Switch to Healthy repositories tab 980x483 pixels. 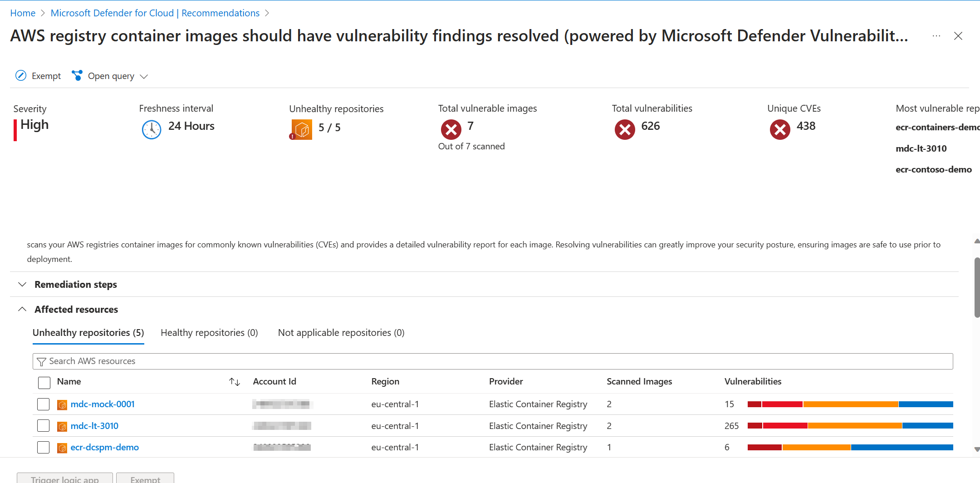point(209,333)
